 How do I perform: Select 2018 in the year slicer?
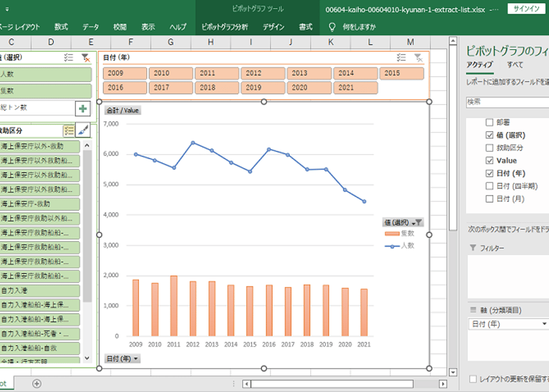(x=217, y=87)
